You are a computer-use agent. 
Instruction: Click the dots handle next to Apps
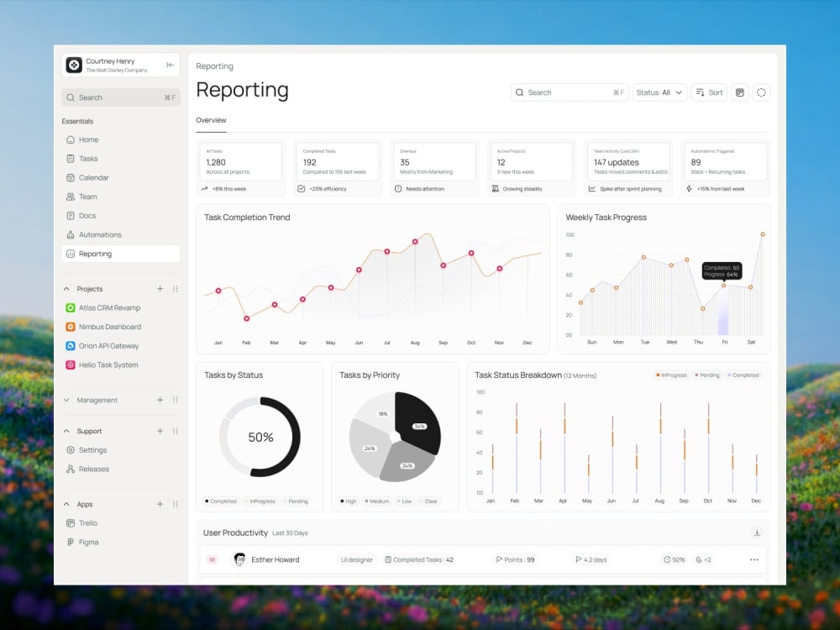[176, 504]
